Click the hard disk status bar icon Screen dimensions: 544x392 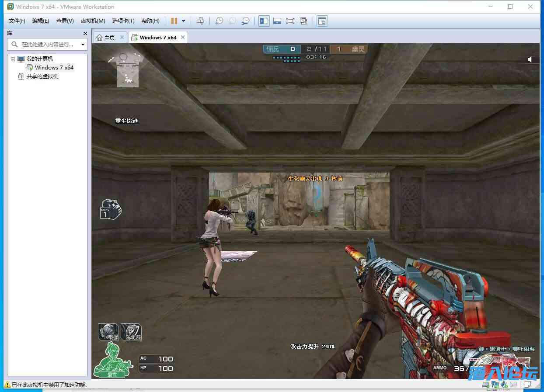click(486, 384)
